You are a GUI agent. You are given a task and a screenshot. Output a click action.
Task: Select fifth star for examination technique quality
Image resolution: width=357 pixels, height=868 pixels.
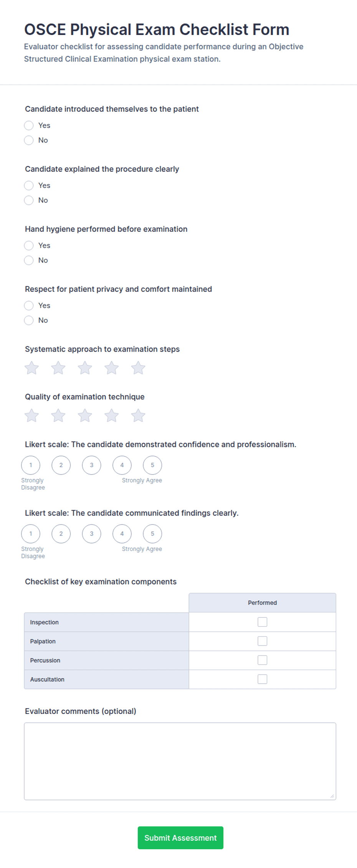pos(138,415)
